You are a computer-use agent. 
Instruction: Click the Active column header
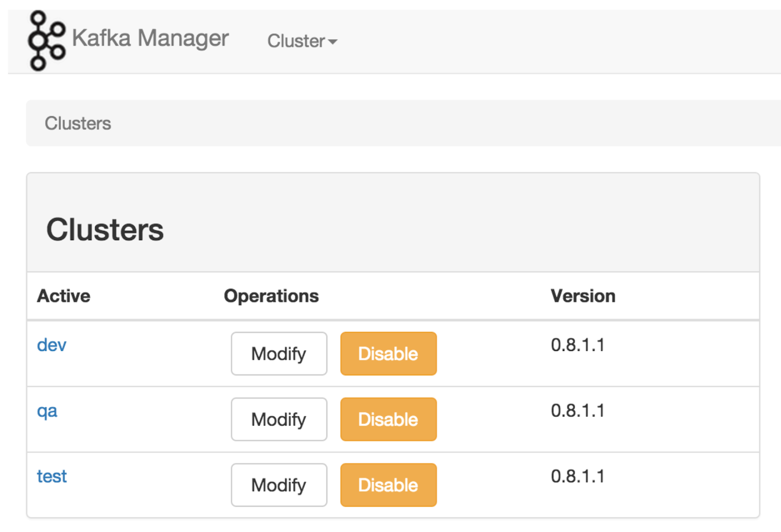pyautogui.click(x=64, y=296)
